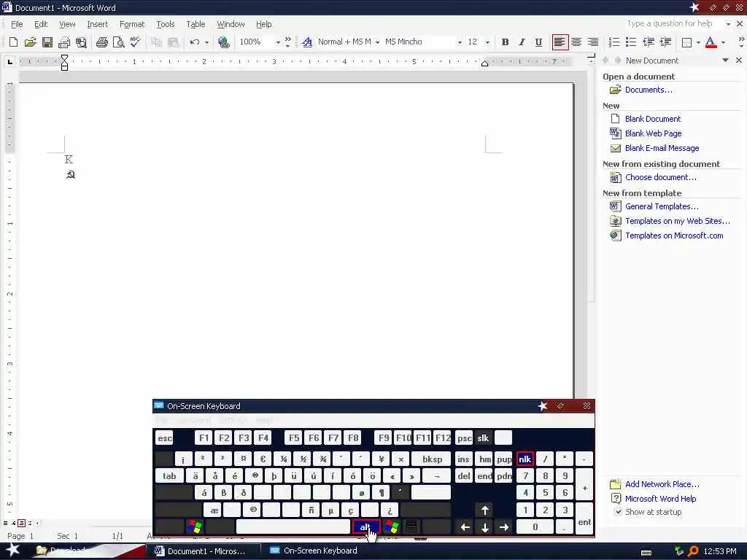Open Print Preview from the toolbar
Image resolution: width=747 pixels, height=560 pixels.
pyautogui.click(x=119, y=42)
